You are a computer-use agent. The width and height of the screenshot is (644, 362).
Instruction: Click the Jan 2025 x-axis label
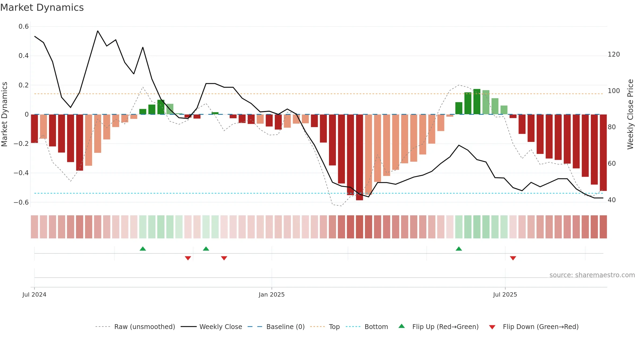[272, 294]
